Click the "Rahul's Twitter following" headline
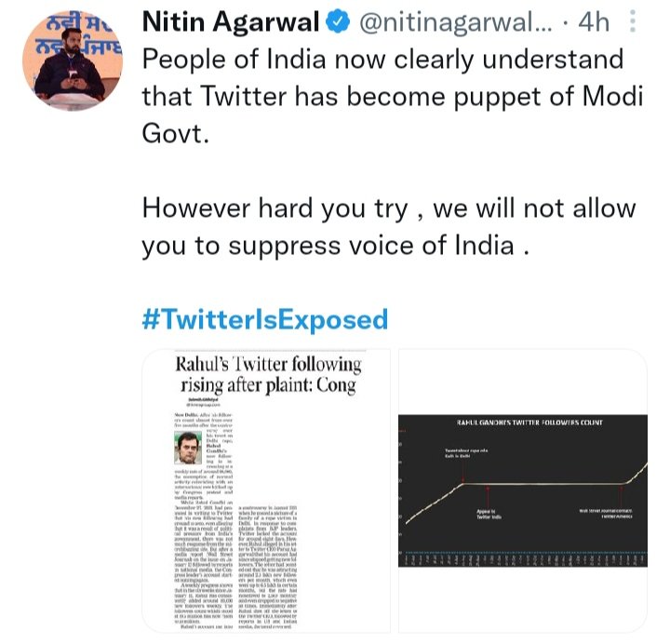 click(269, 374)
